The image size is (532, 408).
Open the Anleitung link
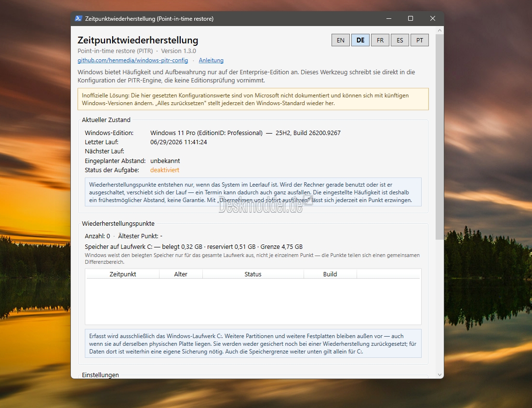point(211,60)
